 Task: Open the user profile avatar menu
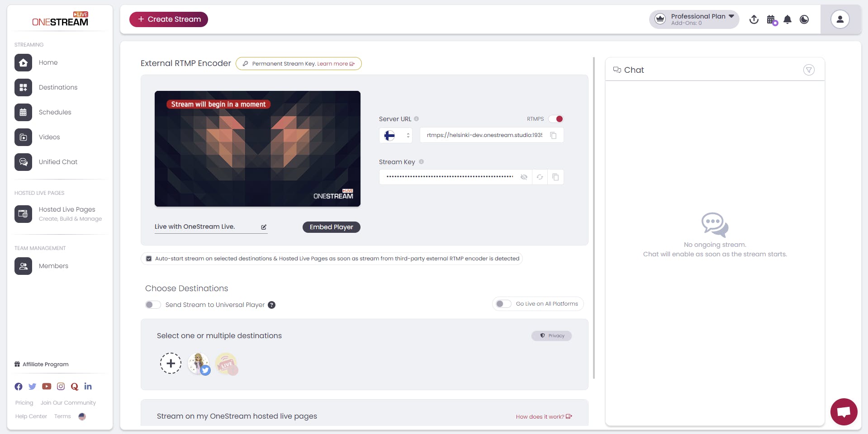(840, 19)
